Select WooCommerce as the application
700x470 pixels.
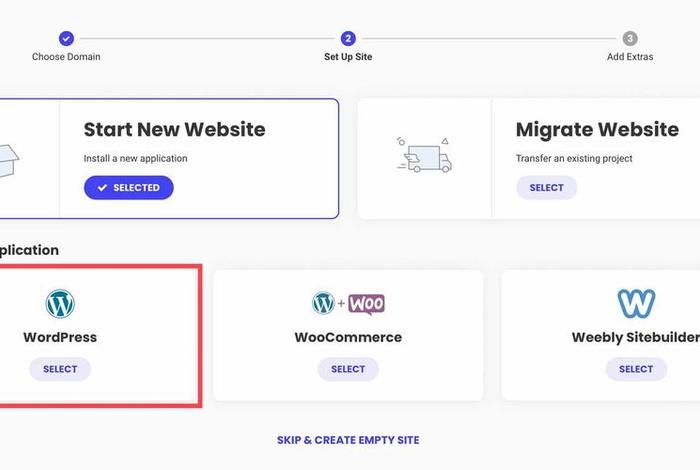coord(348,369)
